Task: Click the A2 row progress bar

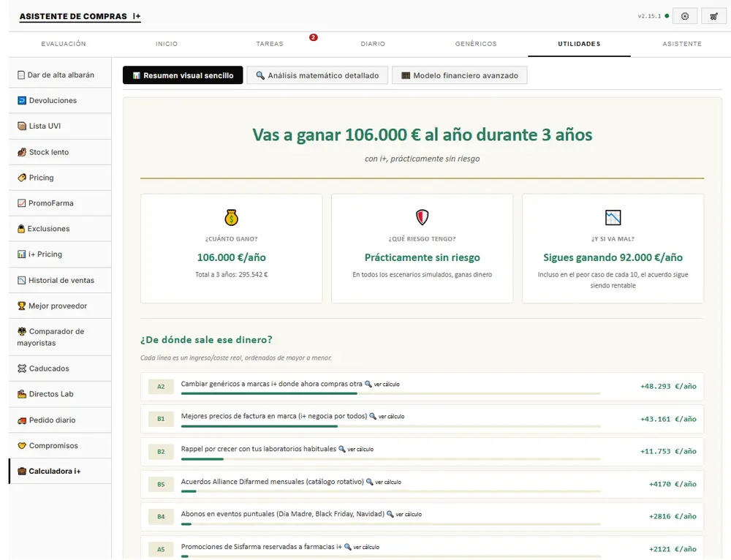Action: [x=390, y=394]
